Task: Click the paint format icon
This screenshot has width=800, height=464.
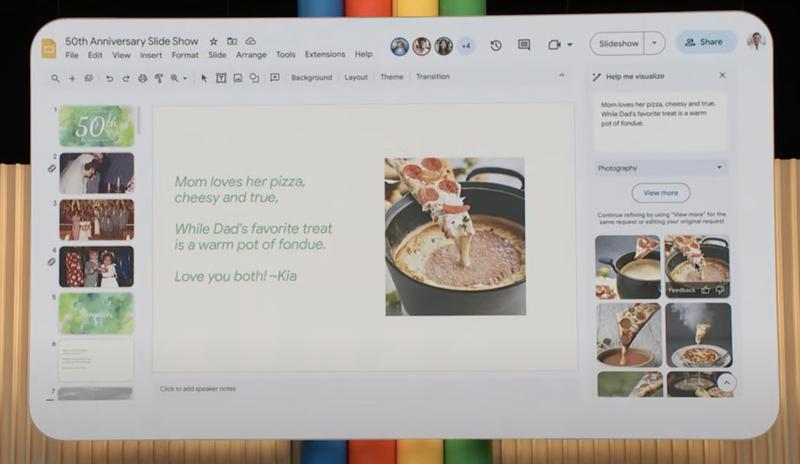Action: 158,78
